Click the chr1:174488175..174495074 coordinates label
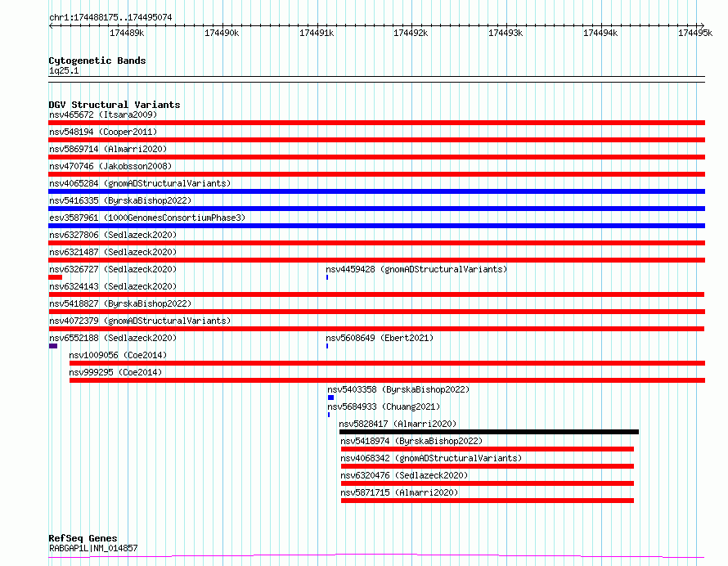The image size is (728, 566). [x=110, y=18]
